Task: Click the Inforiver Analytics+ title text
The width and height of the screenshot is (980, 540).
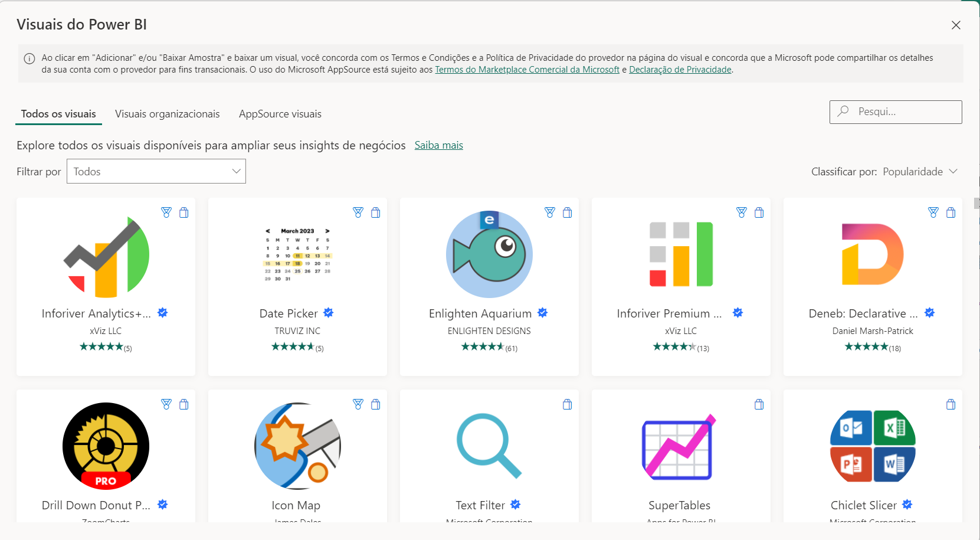Action: click(x=96, y=313)
